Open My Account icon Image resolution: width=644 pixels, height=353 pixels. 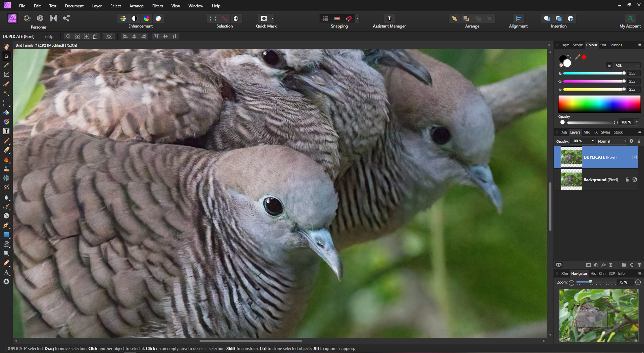[630, 18]
